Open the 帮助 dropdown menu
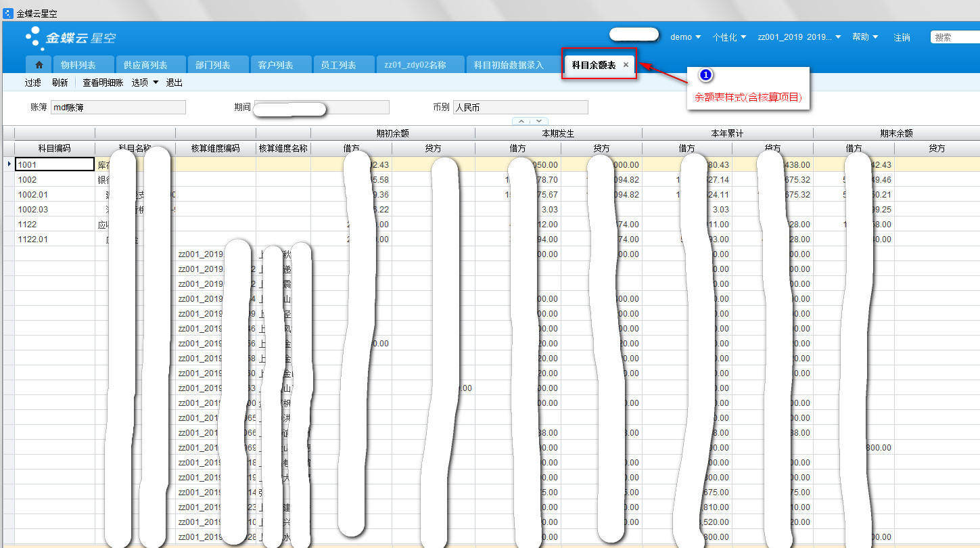Screen dimensions: 980x548 (865, 37)
